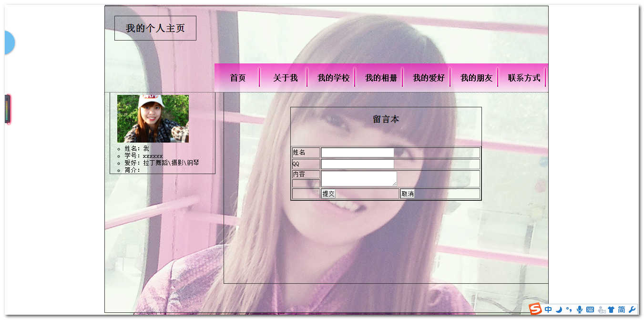Image resolution: width=644 pixels, height=320 pixels.
Task: Click the small meter widget on left edge
Action: click(x=8, y=109)
